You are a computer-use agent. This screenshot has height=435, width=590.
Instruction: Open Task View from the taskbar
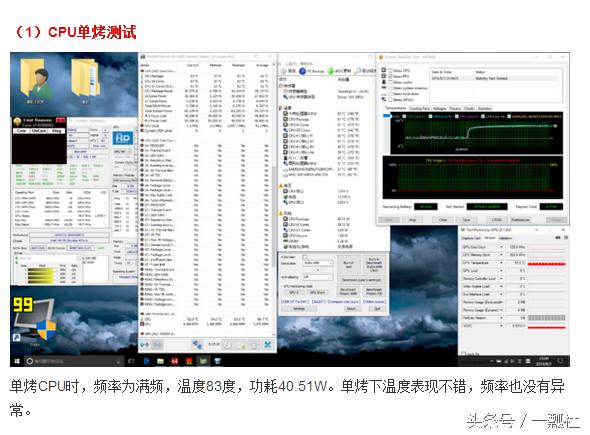pos(131,361)
